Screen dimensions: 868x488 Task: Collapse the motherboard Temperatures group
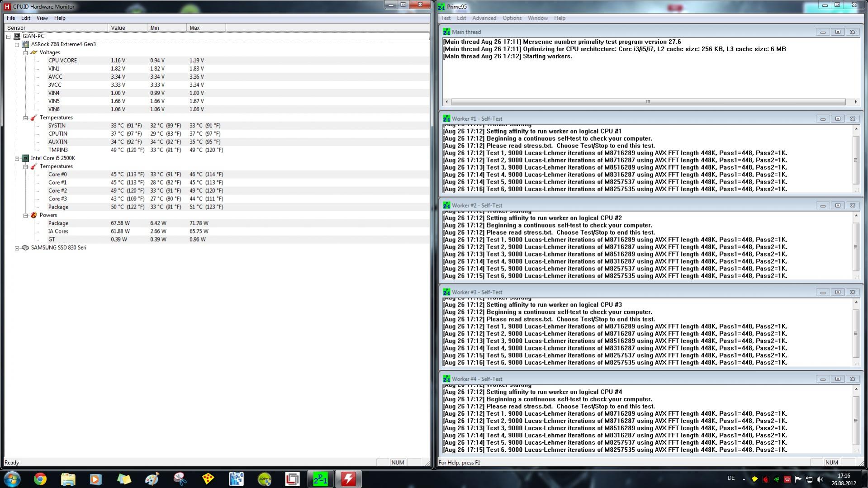coord(26,118)
